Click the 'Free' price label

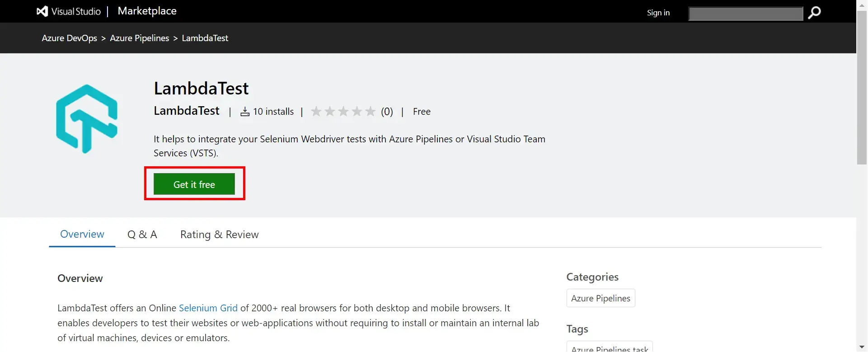422,112
